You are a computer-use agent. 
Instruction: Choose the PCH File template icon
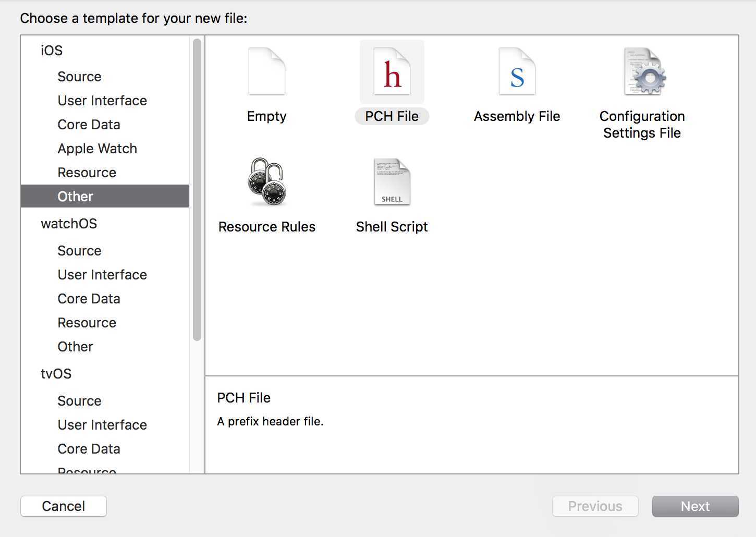392,72
